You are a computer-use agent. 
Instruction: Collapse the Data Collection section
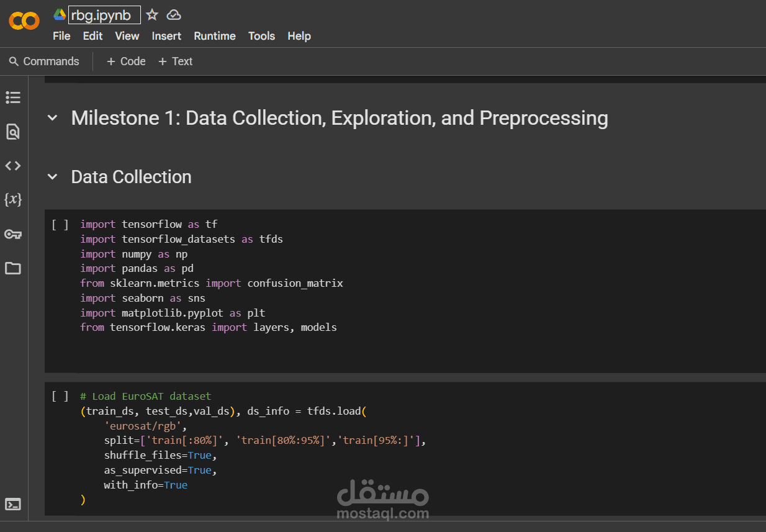53,178
